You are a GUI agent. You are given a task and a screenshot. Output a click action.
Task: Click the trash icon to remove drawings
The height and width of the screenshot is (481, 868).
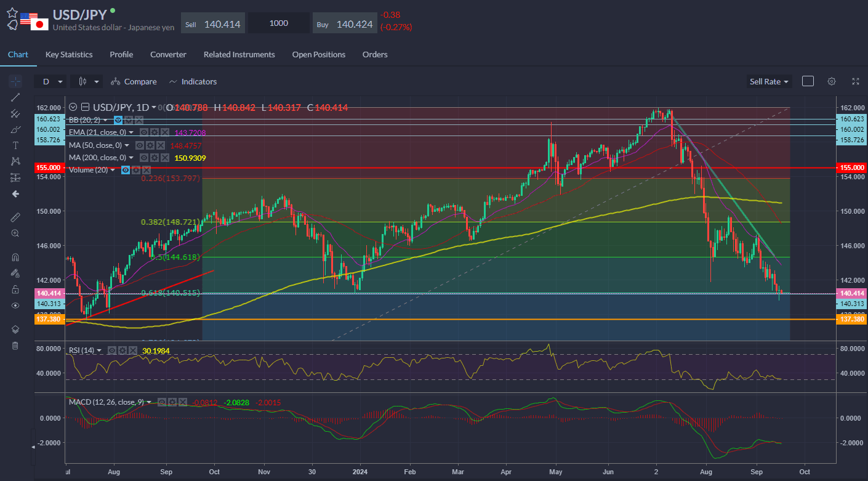coord(15,346)
